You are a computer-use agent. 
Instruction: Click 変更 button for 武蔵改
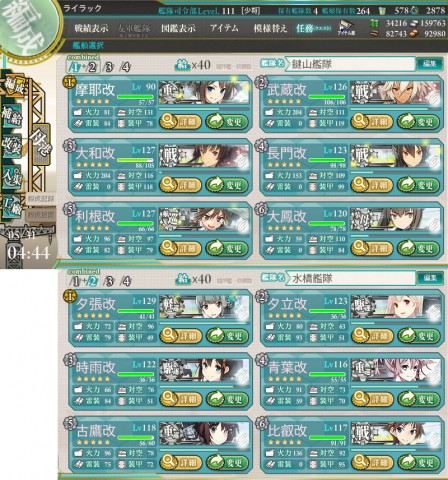click(419, 121)
